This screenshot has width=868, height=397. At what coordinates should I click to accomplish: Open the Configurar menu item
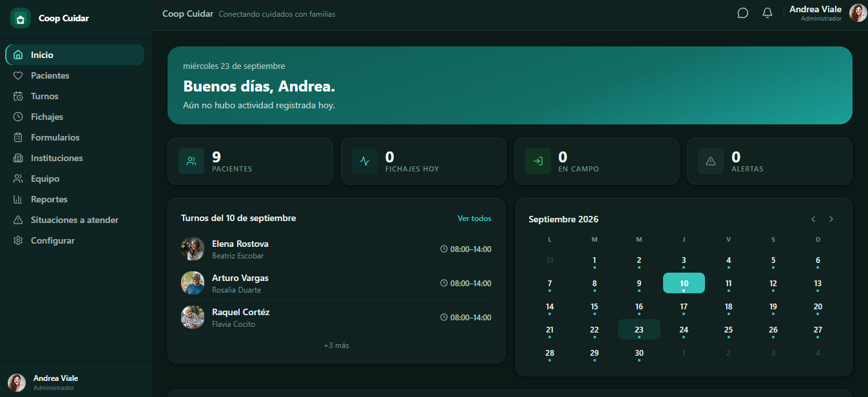pyautogui.click(x=75, y=240)
